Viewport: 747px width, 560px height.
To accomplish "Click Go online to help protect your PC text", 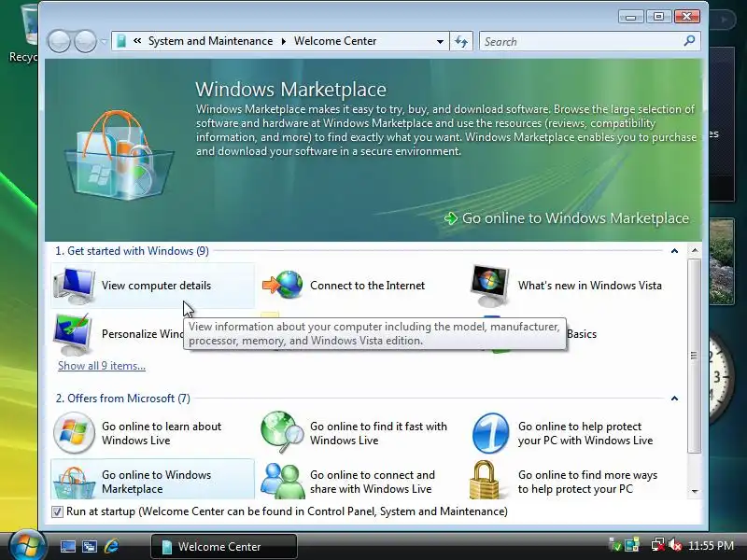I will [585, 433].
